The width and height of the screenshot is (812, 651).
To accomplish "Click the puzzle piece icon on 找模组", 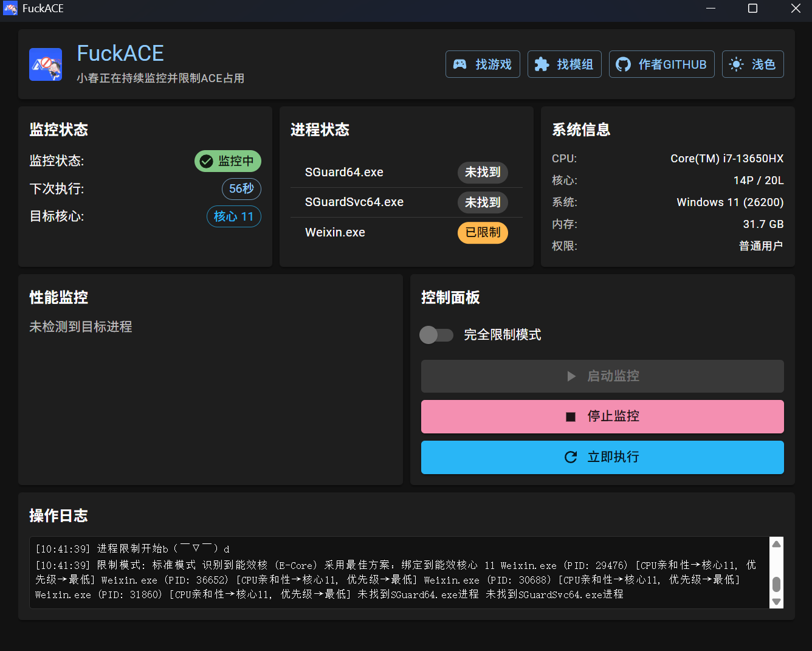I will pos(543,64).
